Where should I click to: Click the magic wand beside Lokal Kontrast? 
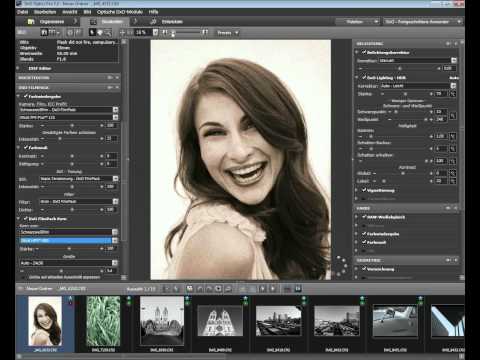pyautogui.click(x=453, y=181)
